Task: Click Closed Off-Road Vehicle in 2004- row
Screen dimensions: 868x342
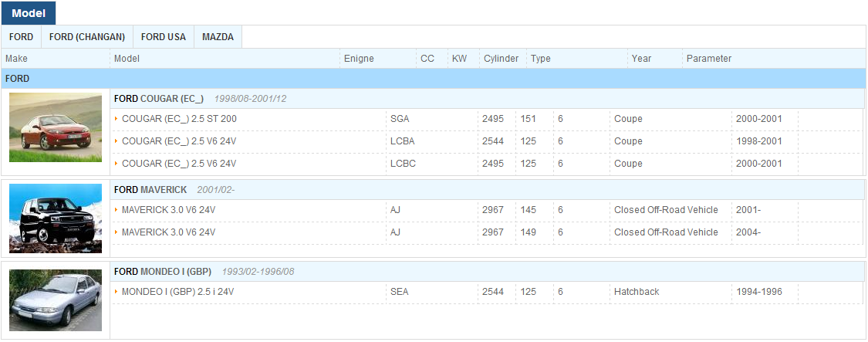Action: [x=666, y=232]
